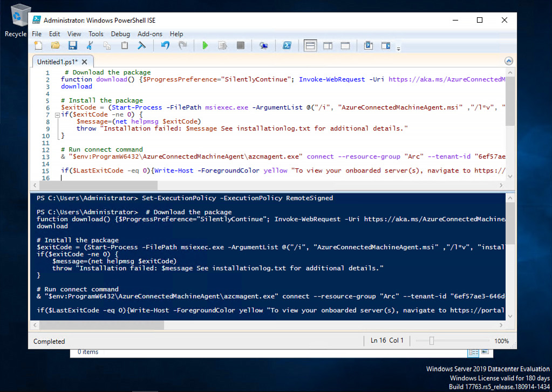Show the script pane on top layout
552x392 pixels.
pyautogui.click(x=310, y=46)
